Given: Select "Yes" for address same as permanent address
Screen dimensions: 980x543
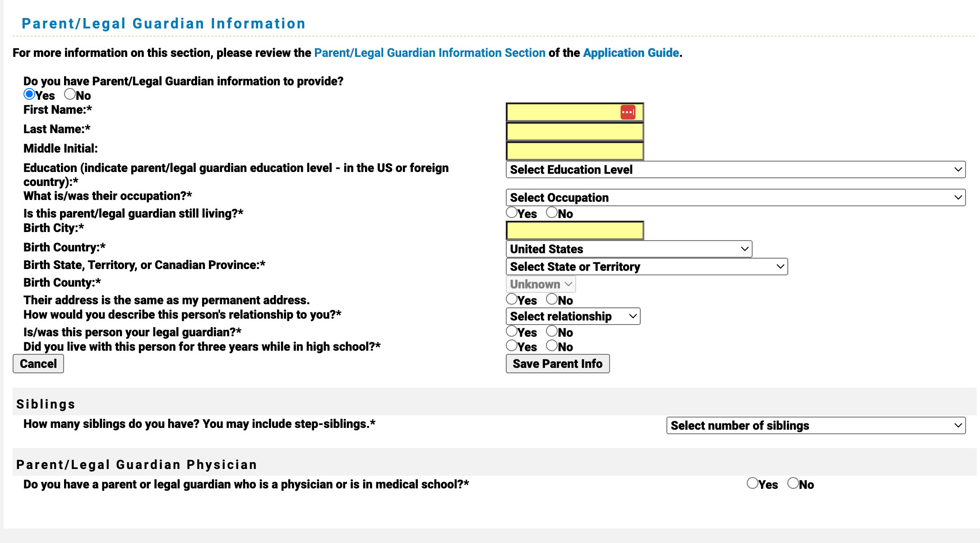Looking at the screenshot, I should (x=512, y=299).
